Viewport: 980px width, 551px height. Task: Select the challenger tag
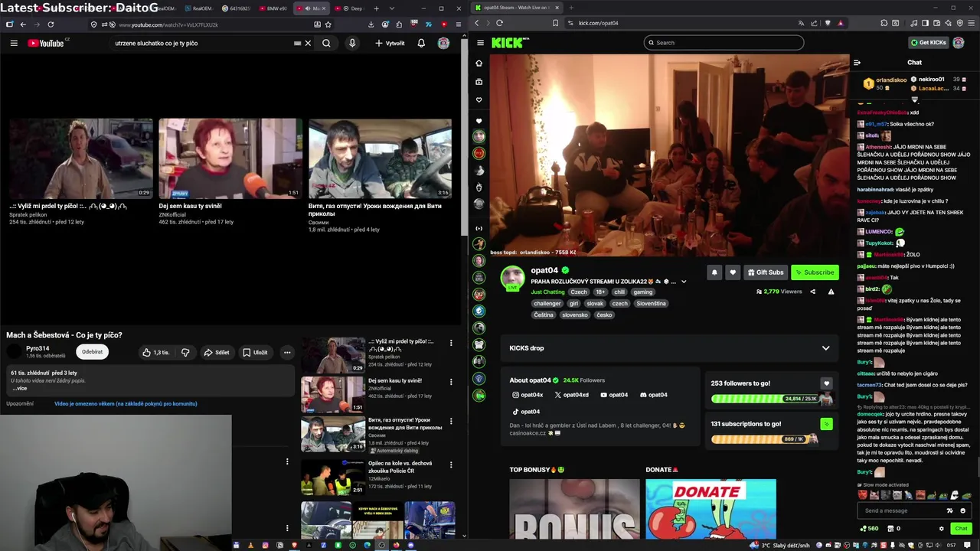(x=547, y=304)
